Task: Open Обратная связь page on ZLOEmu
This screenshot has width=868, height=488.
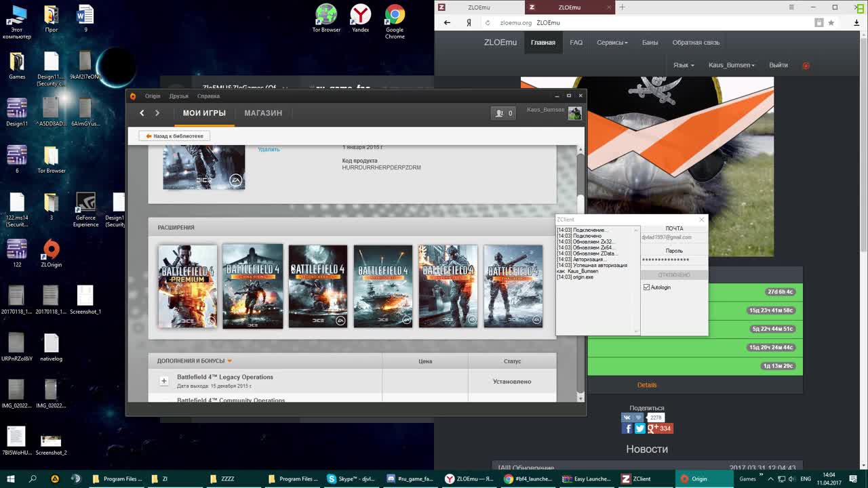Action: (x=696, y=43)
